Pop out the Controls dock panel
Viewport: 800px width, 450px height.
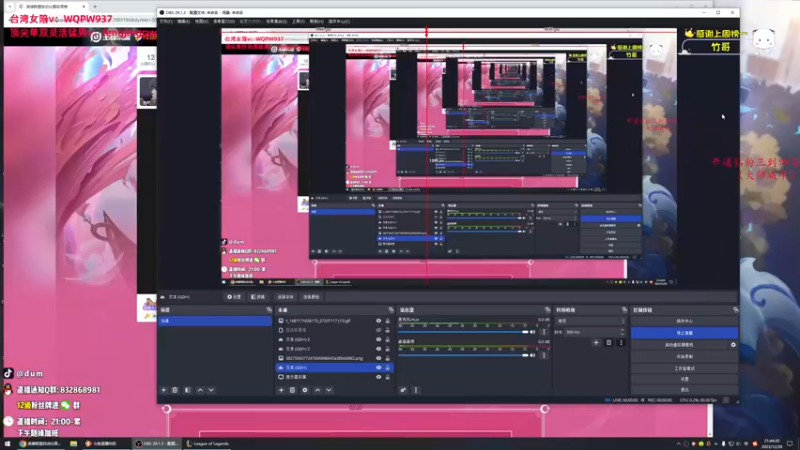coord(735,310)
